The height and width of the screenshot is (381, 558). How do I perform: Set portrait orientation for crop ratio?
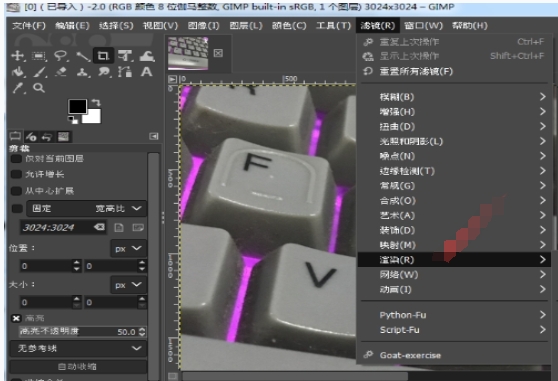click(x=119, y=227)
